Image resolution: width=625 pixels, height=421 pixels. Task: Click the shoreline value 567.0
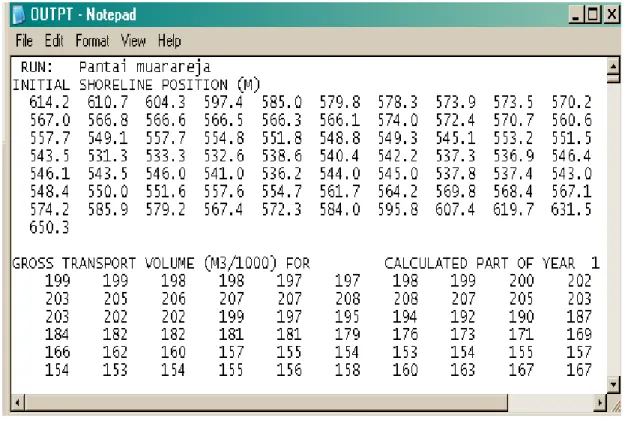(50, 120)
